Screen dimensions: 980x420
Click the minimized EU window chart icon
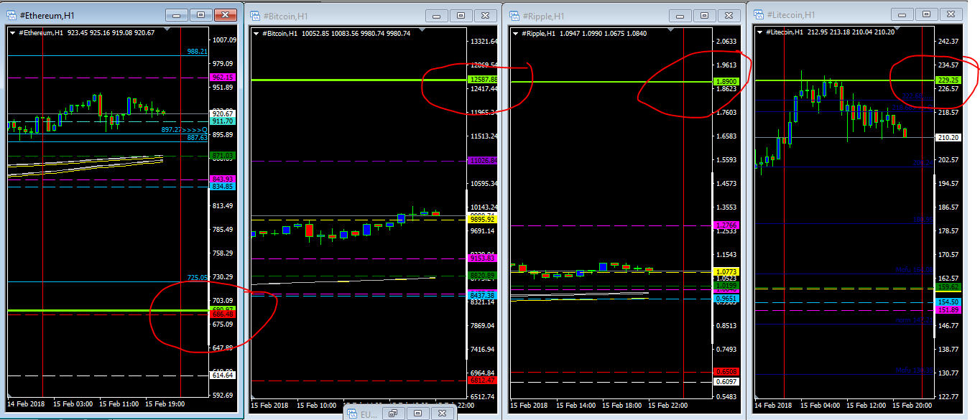(x=353, y=414)
